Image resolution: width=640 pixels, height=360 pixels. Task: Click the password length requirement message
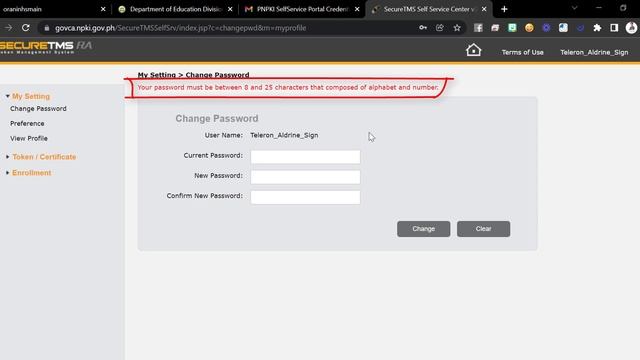[288, 87]
